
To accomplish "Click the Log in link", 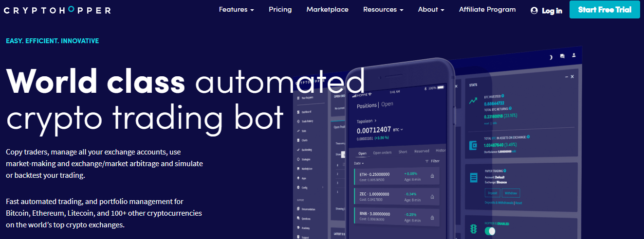I will [552, 11].
